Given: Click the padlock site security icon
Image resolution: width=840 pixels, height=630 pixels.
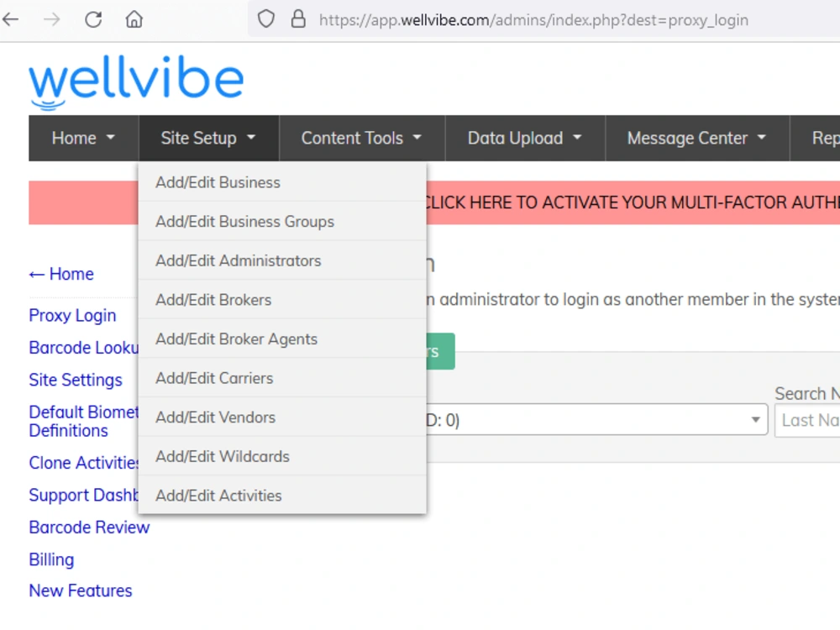Looking at the screenshot, I should click(x=298, y=19).
